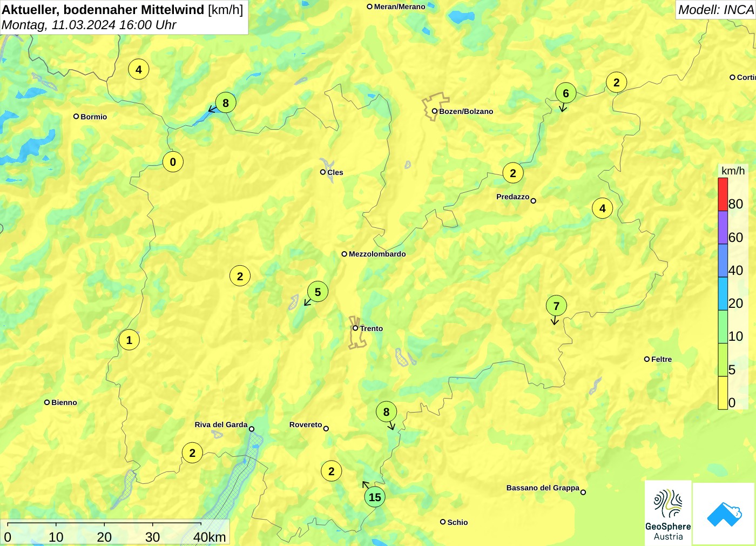Click the purple 60 km/h legend color
Viewport: 756px width, 546px height.
723,227
